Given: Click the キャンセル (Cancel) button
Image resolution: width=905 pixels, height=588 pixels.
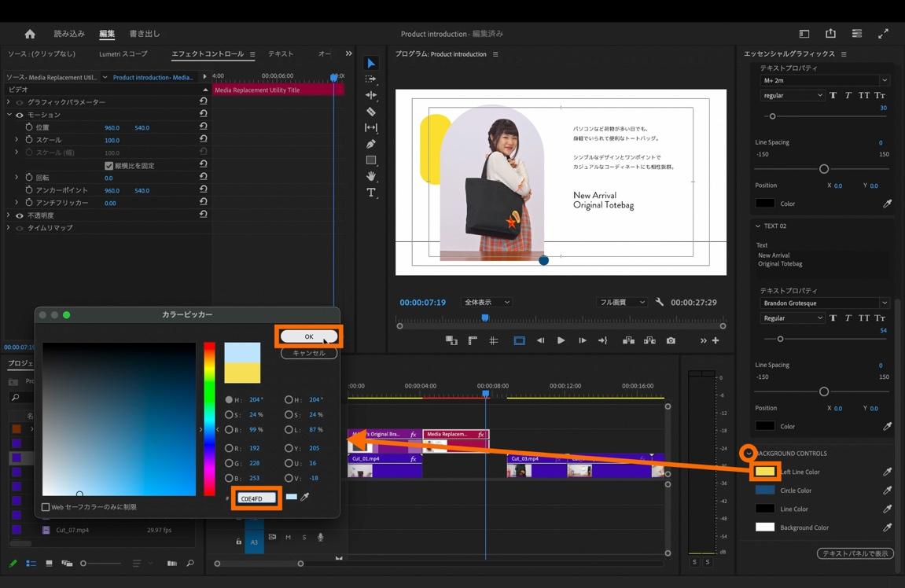Looking at the screenshot, I should click(x=309, y=353).
